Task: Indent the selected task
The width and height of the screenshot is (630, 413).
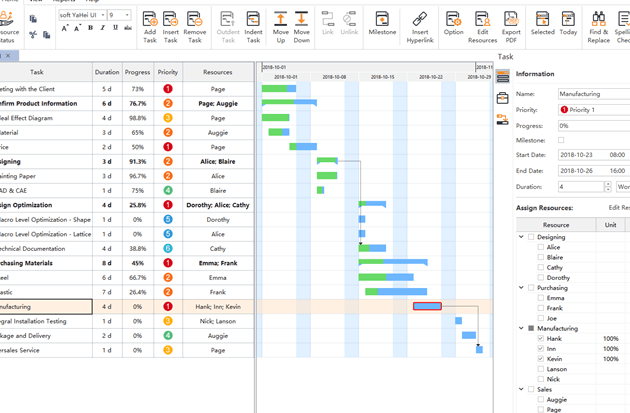Action: coord(253,27)
